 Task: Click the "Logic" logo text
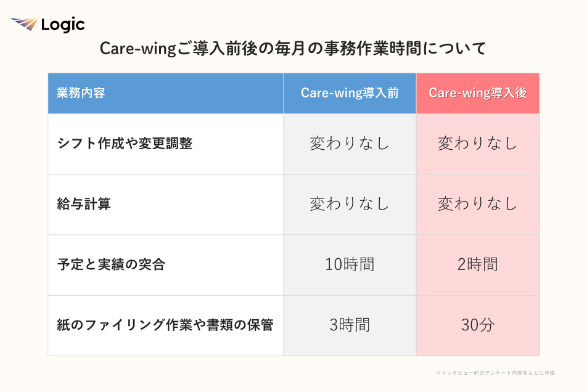point(62,25)
